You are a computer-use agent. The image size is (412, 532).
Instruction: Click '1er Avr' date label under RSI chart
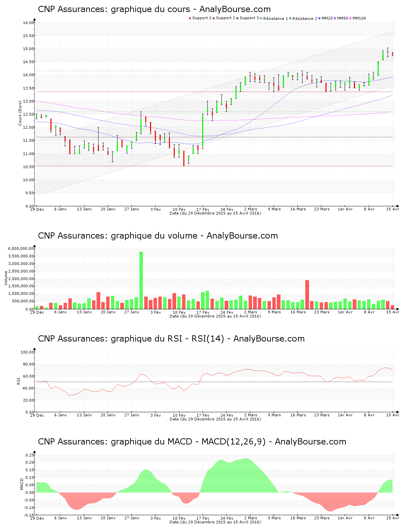click(345, 415)
